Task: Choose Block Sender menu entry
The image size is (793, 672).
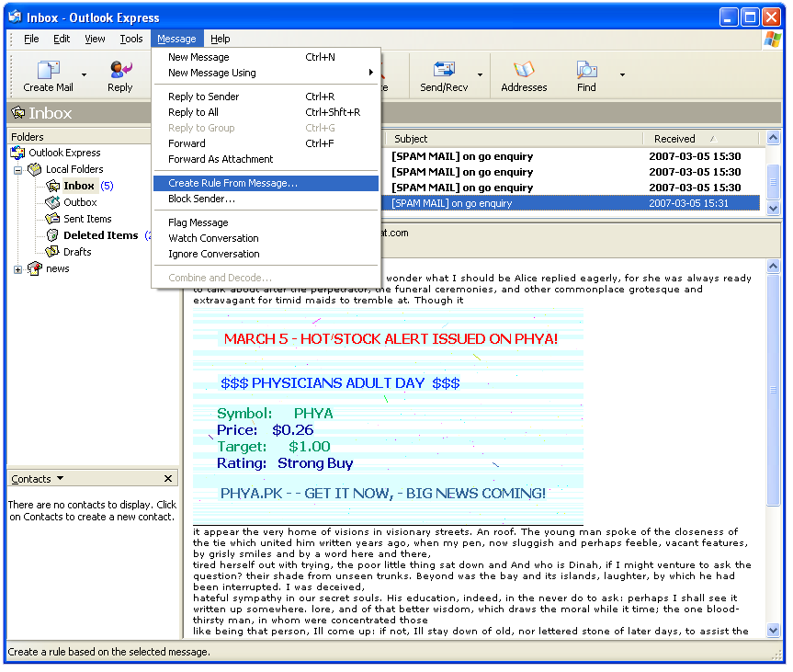Action: pos(266,199)
